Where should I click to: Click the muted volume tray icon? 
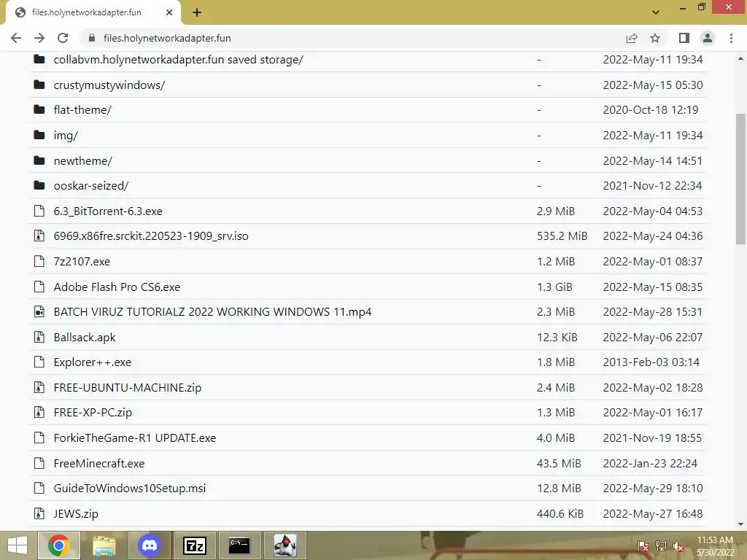[678, 546]
